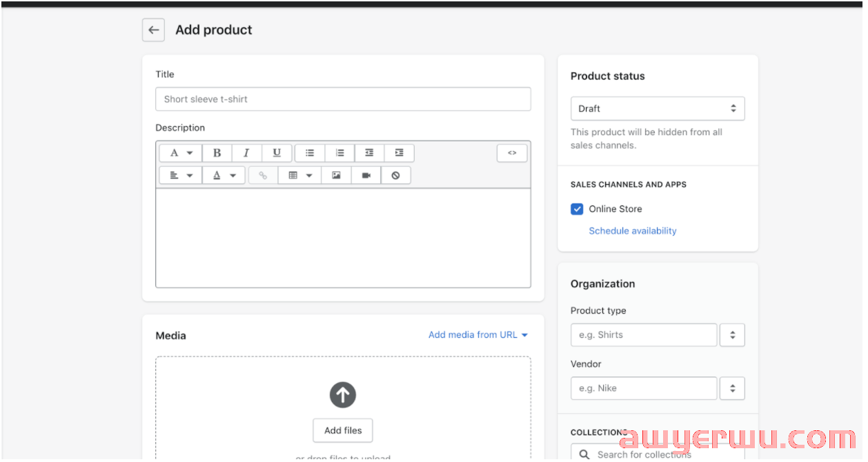The image size is (868, 462).
Task: Click the outdent button
Action: click(369, 153)
